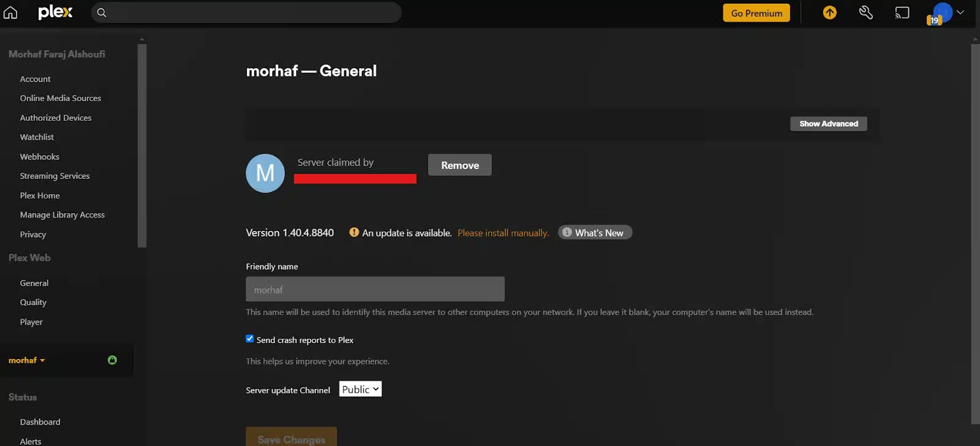Open the cast to device icon
Image resolution: width=980 pixels, height=446 pixels.
[x=902, y=12]
